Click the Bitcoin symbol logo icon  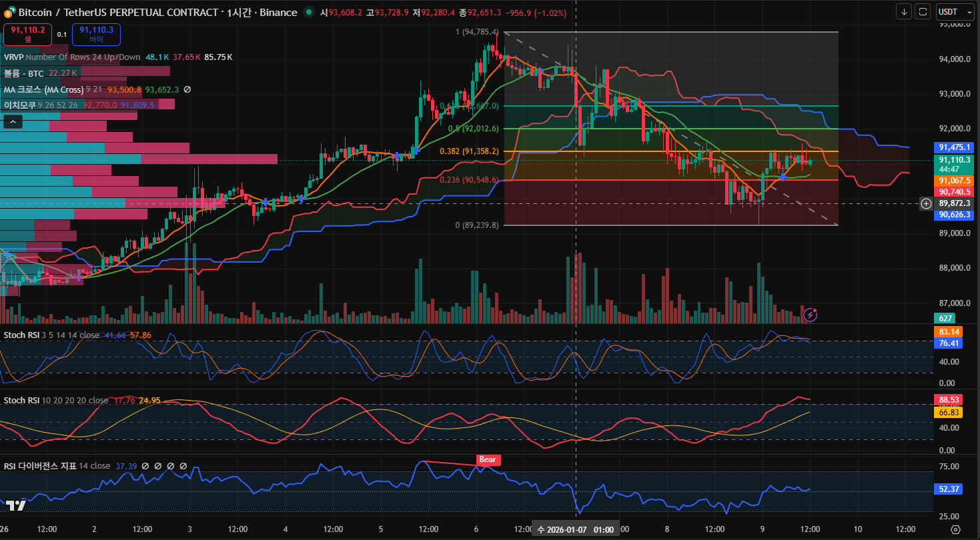coord(9,13)
